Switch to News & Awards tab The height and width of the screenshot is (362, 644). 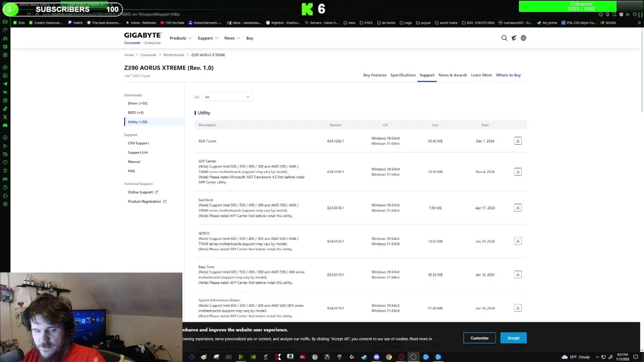click(x=453, y=75)
